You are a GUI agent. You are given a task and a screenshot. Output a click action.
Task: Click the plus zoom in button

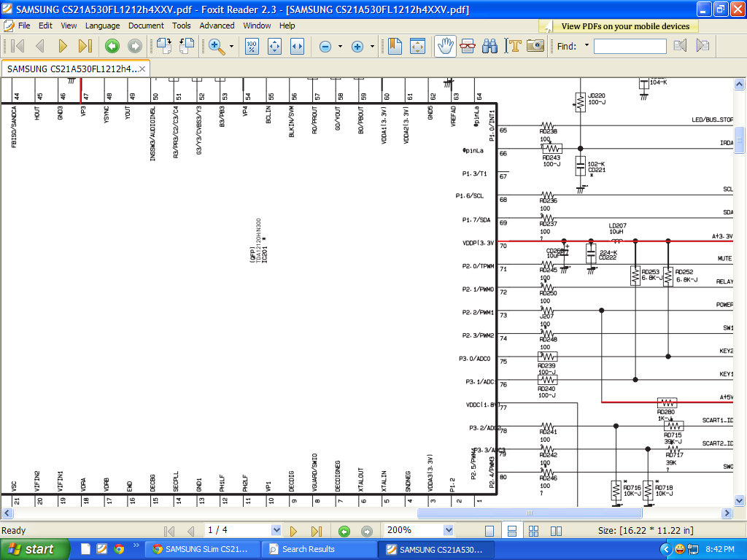pos(357,46)
